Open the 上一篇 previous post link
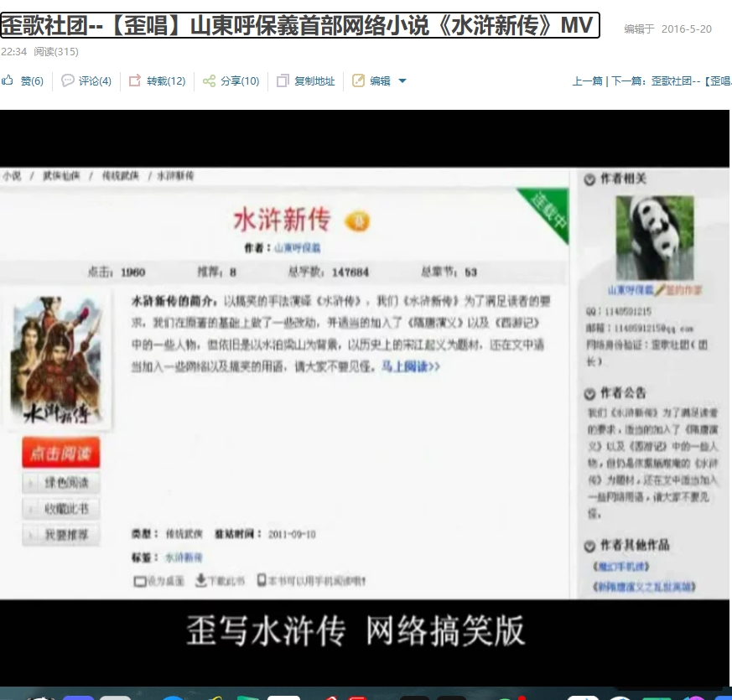 point(587,81)
